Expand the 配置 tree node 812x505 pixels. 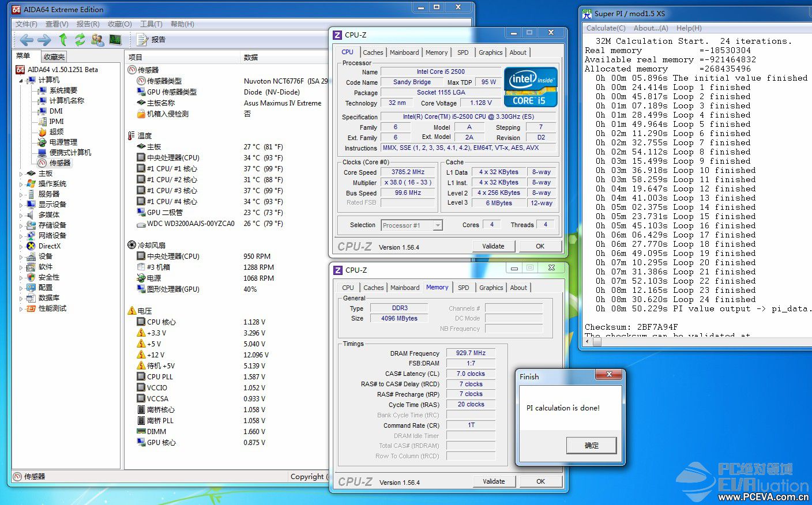click(21, 288)
